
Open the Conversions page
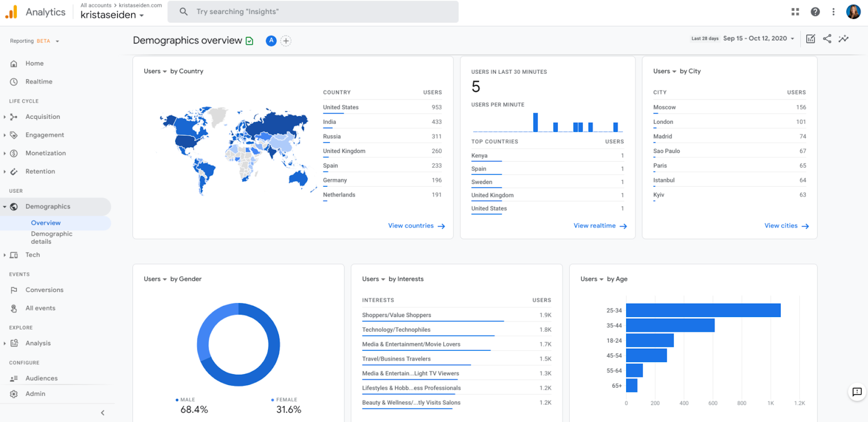click(44, 290)
